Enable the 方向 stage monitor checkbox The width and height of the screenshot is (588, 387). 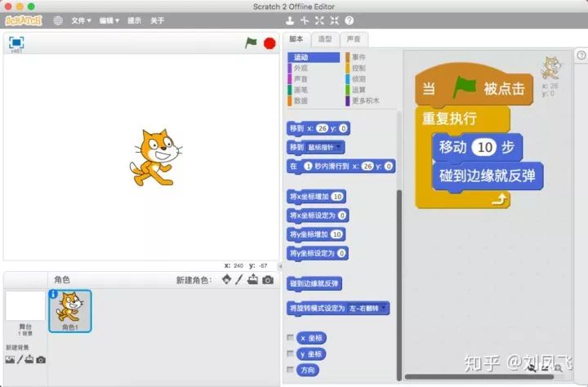pos(290,370)
